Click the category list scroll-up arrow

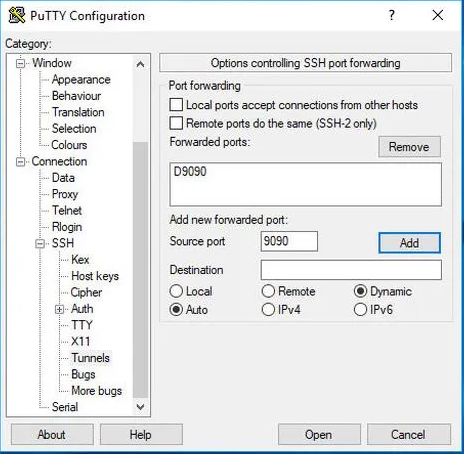pos(140,64)
